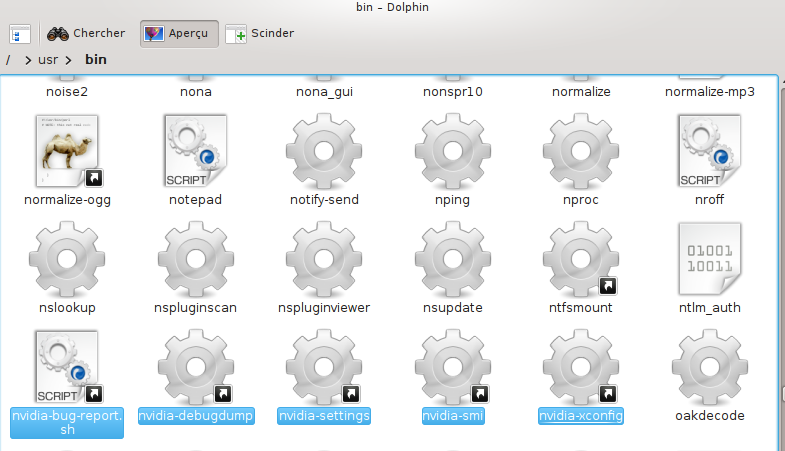Click the nspluginviewer label text
This screenshot has height=451, width=785.
(x=324, y=308)
